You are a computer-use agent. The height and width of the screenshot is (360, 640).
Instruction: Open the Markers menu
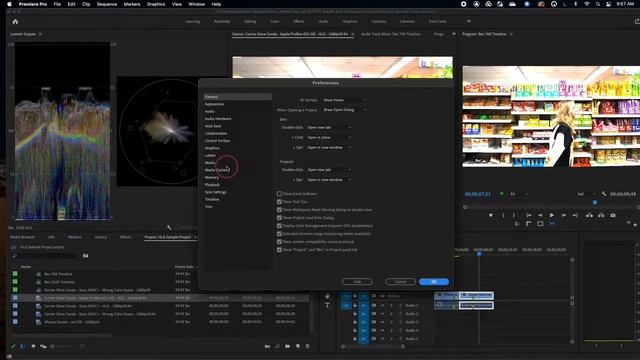tap(132, 4)
